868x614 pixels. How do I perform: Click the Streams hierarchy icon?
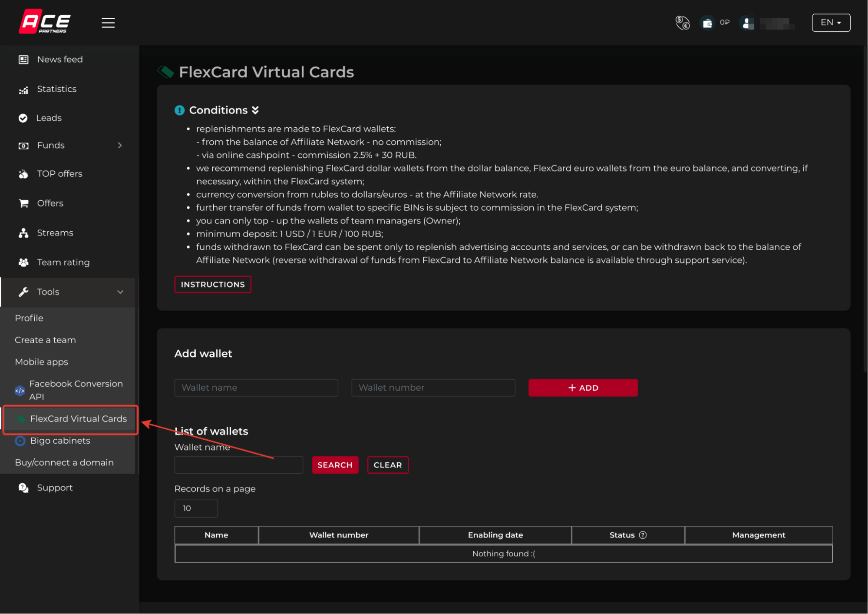(x=23, y=233)
